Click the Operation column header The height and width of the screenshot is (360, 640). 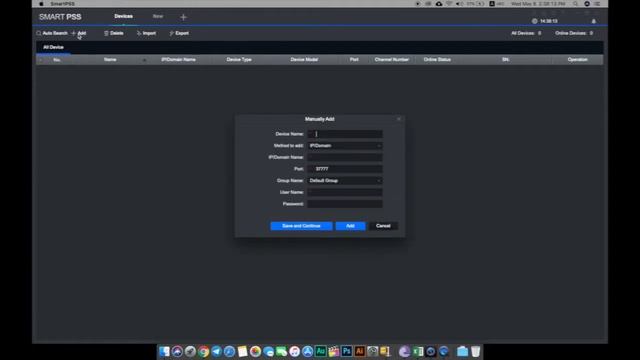[577, 60]
